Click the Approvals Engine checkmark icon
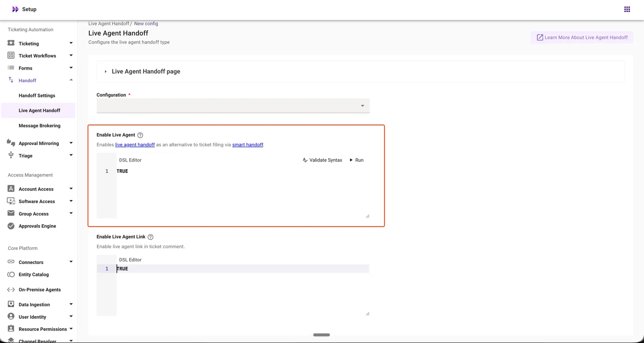644x343 pixels. click(11, 226)
